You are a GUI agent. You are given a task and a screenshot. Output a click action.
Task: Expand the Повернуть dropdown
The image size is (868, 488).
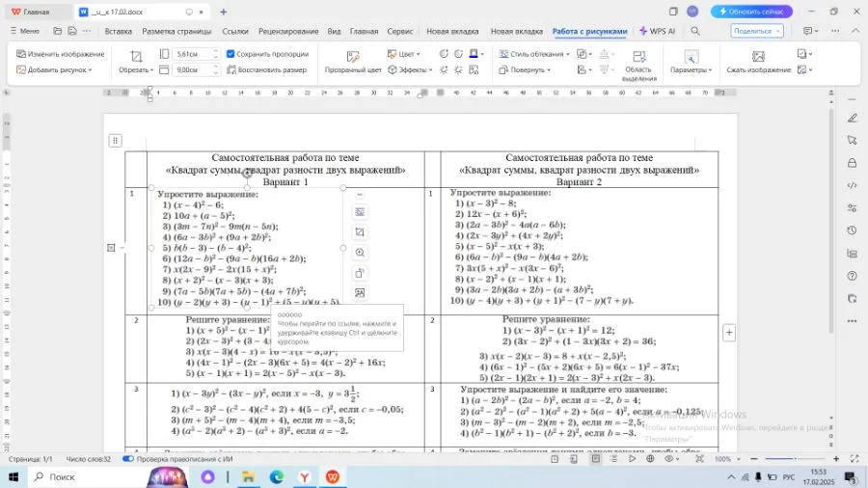coord(528,69)
